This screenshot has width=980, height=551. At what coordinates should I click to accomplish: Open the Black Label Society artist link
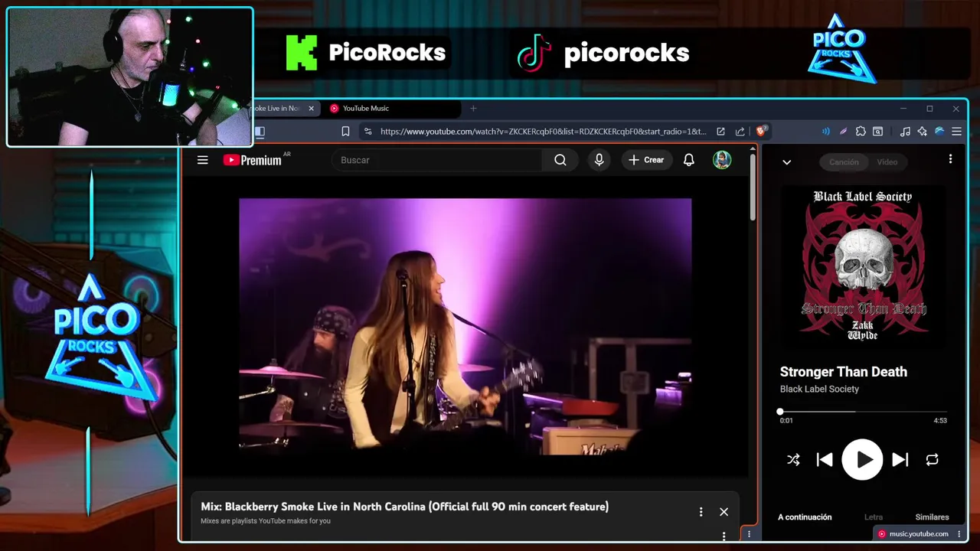tap(819, 389)
